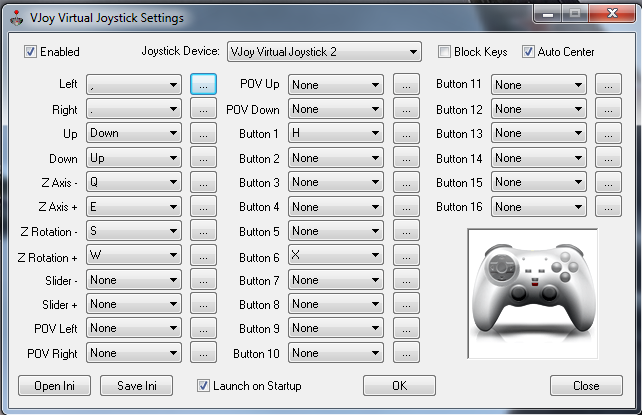Click the VJoy joystick icon in title bar

point(13,17)
